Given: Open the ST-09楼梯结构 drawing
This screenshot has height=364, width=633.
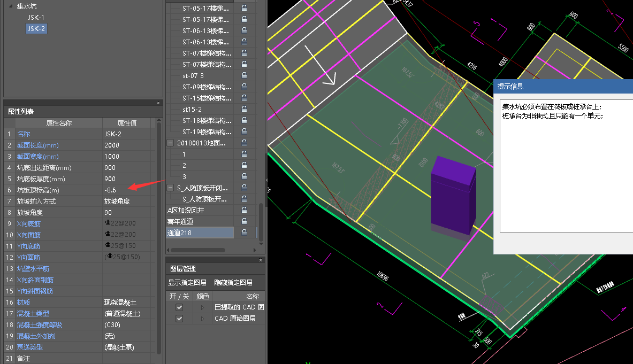Looking at the screenshot, I should click(207, 87).
